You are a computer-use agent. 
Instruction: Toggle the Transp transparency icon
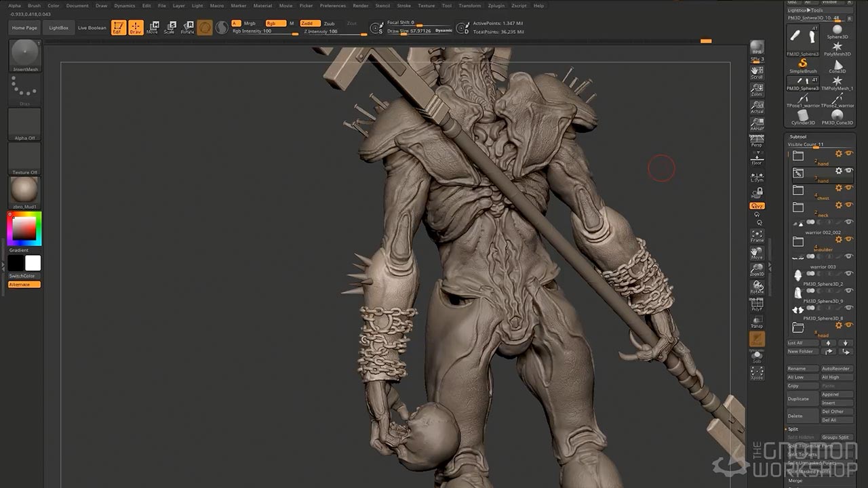click(x=757, y=321)
